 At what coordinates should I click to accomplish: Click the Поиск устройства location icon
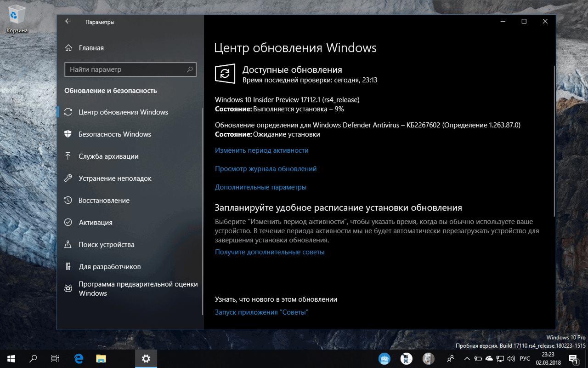(x=68, y=244)
